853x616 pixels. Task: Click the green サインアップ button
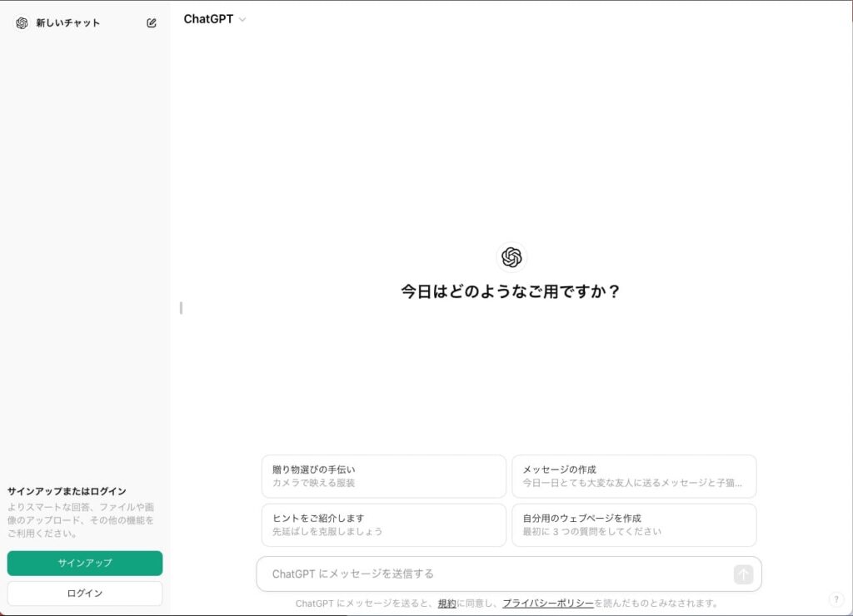tap(85, 563)
